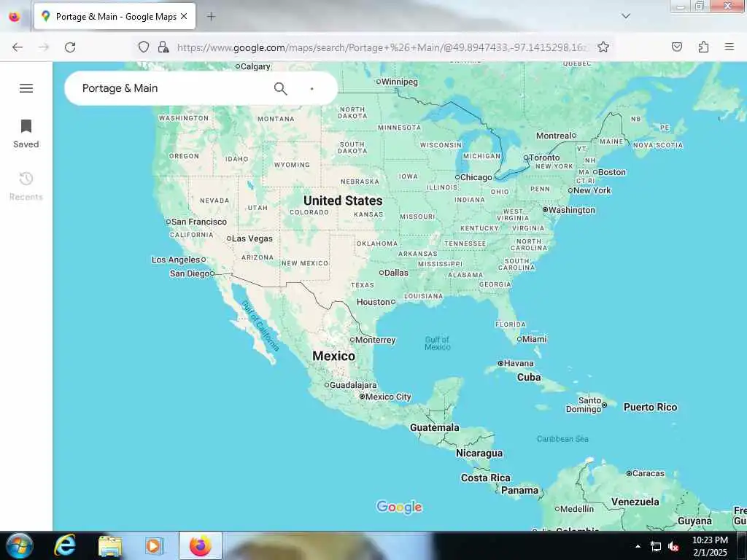747x560 pixels.
Task: Go back with browser back arrow
Action: pos(18,47)
